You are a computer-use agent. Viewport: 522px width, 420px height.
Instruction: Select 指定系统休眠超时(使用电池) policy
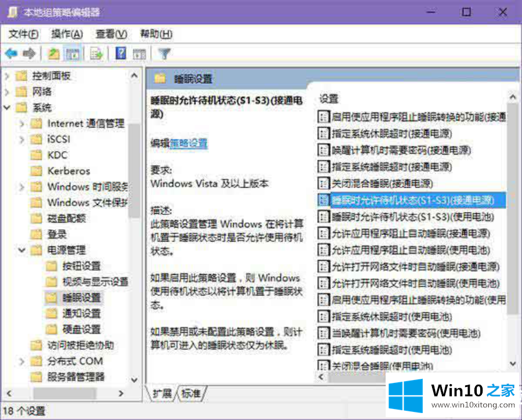pyautogui.click(x=385, y=316)
